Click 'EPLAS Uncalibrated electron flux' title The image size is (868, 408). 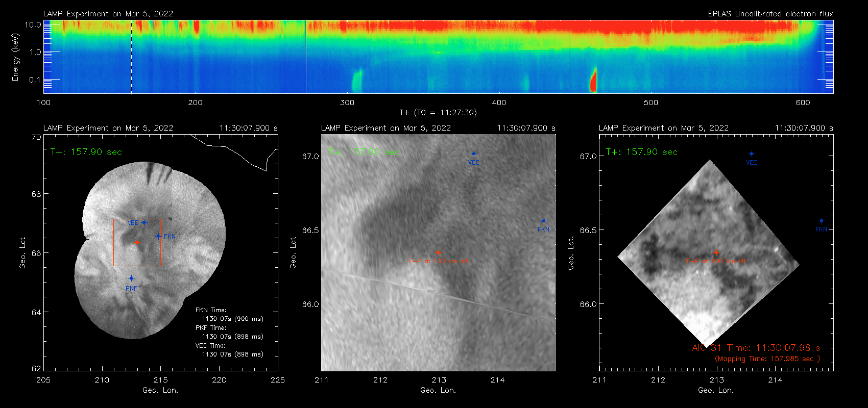(x=770, y=14)
